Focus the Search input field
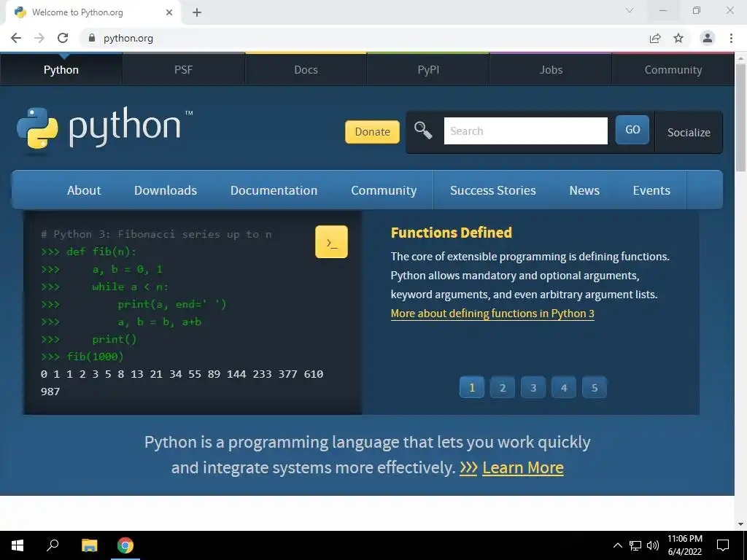This screenshot has width=747, height=560. [x=525, y=131]
